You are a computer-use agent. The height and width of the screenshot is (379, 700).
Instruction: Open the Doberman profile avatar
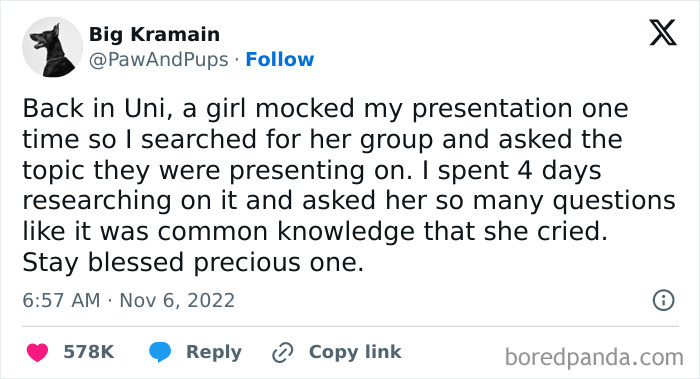53,47
